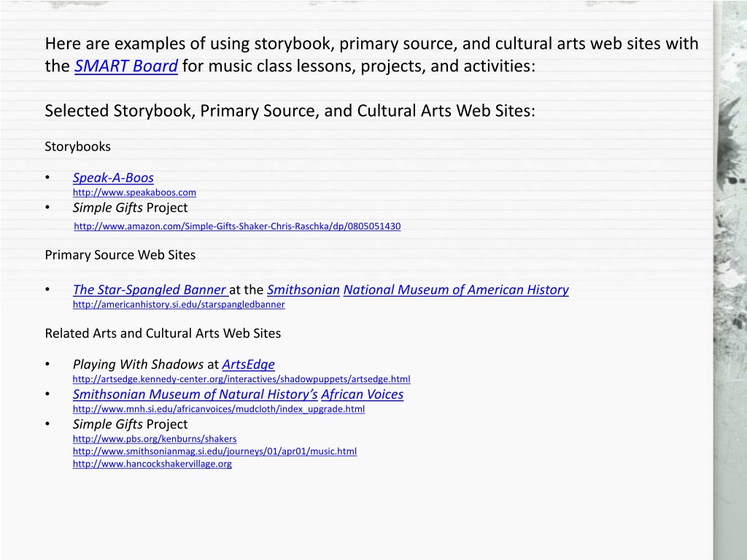This screenshot has height=560, width=747.
Task: Open the smithsonianmag.si.edu music.html URL
Action: point(214,451)
